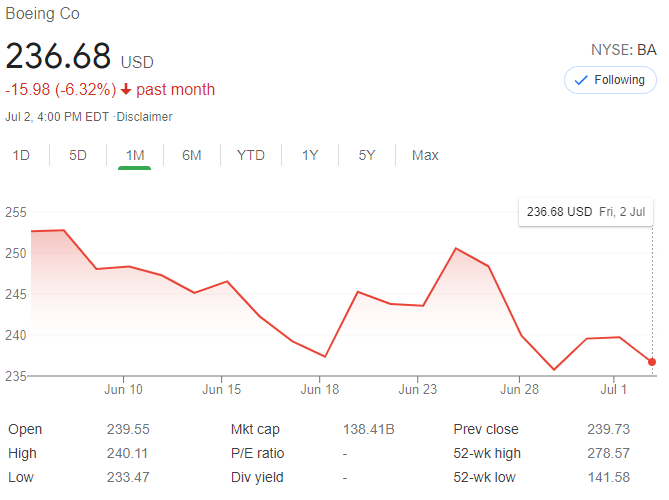This screenshot has height=500, width=669.
Task: Click the USD currency label beside price
Action: [x=137, y=63]
